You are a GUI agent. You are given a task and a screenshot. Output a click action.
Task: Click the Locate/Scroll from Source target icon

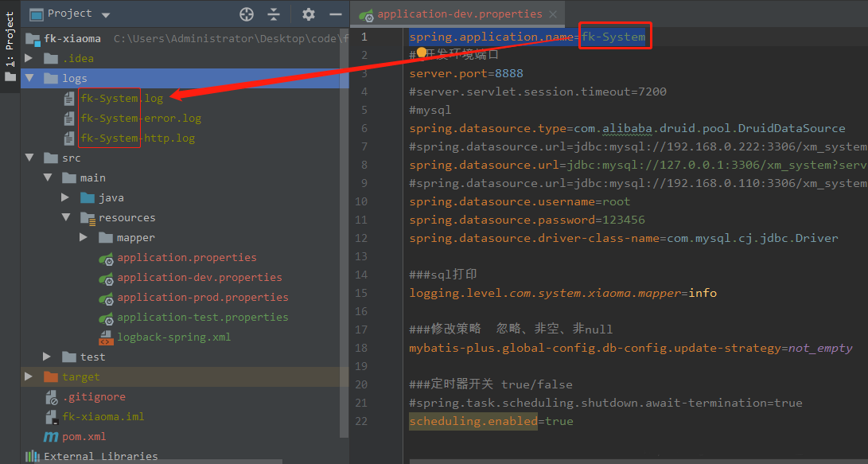[247, 14]
